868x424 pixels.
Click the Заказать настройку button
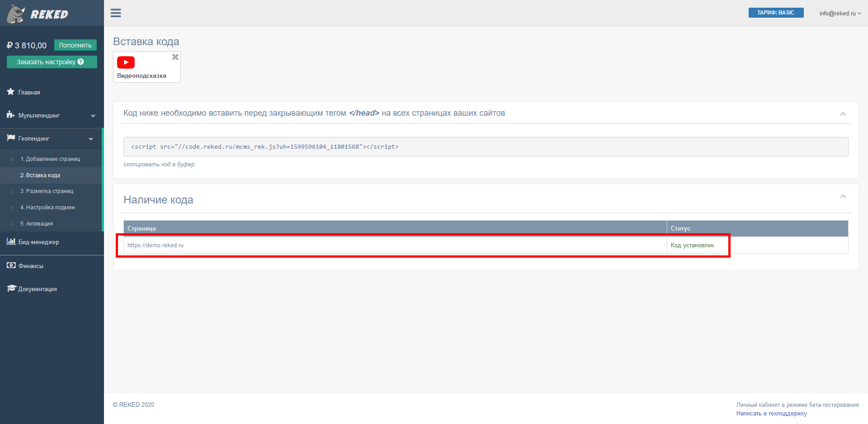click(52, 62)
